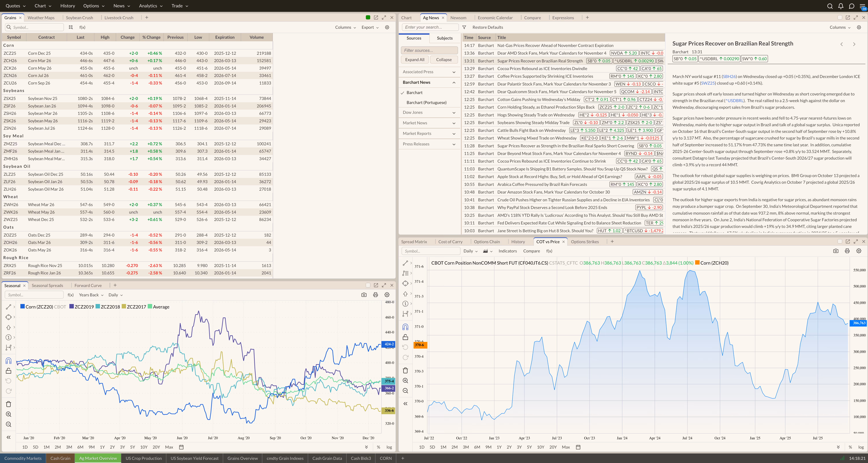868x463 pixels.
Task: Click the delete drawings trash icon
Action: coord(8,404)
